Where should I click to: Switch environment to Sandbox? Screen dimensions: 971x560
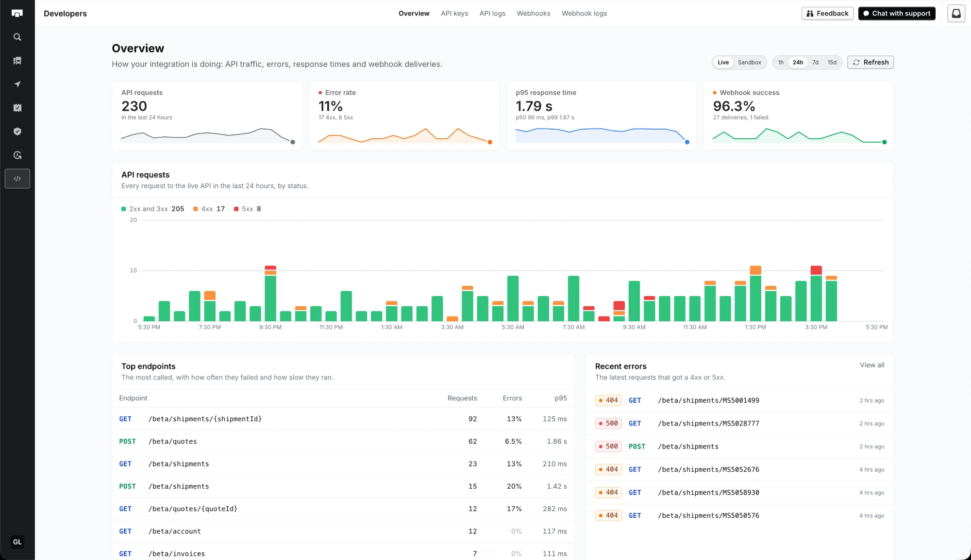click(749, 62)
